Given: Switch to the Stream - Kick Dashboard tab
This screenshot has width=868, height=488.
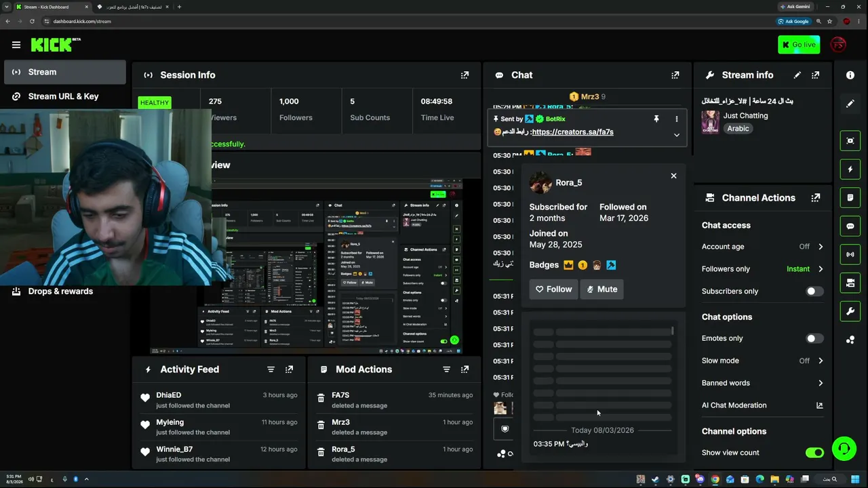Looking at the screenshot, I should pos(52,7).
